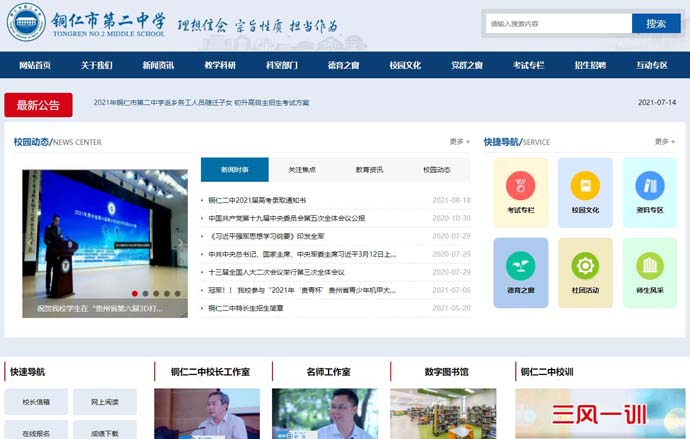The height and width of the screenshot is (439, 690).
Task: Select the fifth carousel dot
Action: 177,293
